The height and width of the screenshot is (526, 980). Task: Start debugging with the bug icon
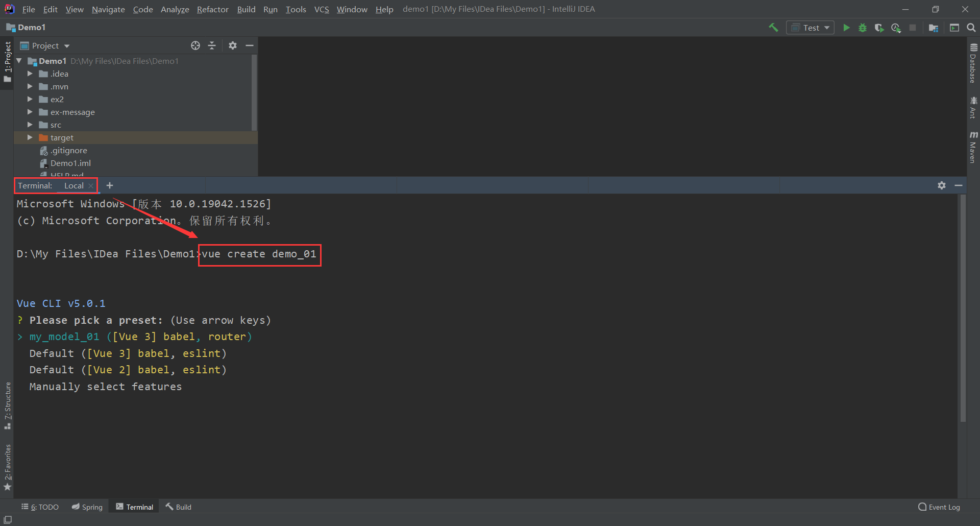[x=863, y=28]
